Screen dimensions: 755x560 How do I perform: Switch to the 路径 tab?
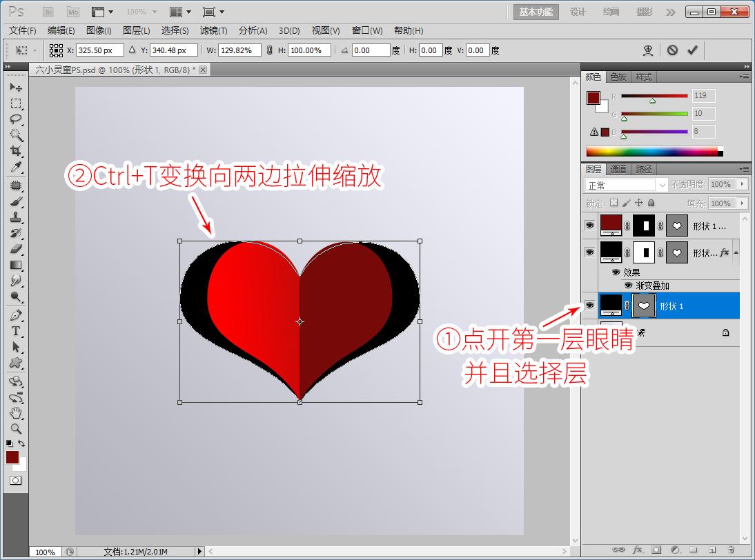click(643, 170)
